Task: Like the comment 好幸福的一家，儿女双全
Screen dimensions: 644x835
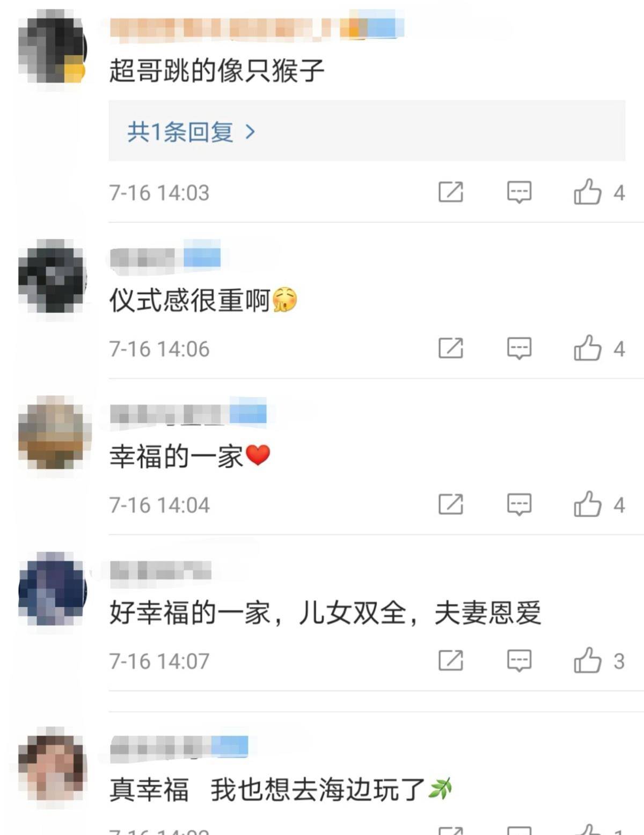Action: (588, 660)
